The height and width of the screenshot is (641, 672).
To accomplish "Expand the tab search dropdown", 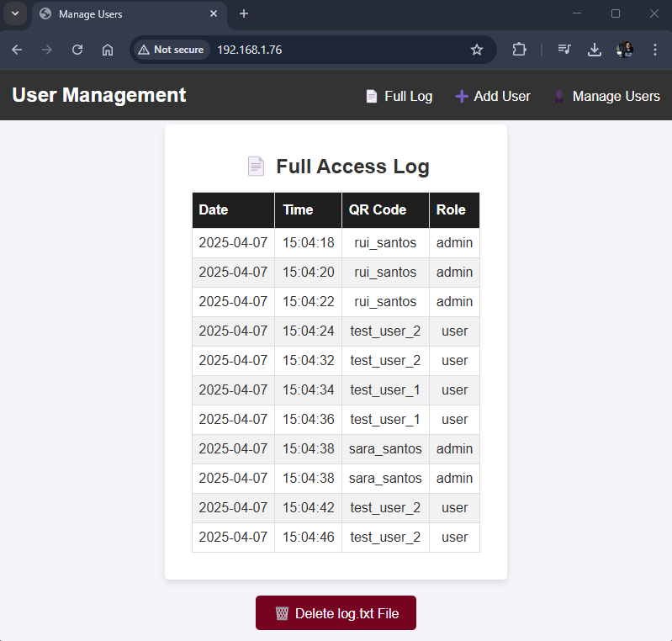I will pyautogui.click(x=15, y=13).
